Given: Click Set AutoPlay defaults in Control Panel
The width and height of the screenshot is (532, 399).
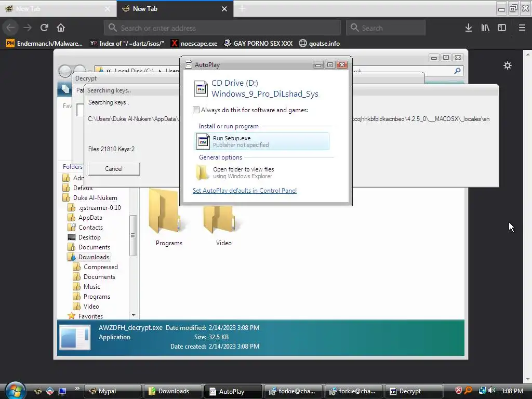Looking at the screenshot, I should [x=245, y=191].
